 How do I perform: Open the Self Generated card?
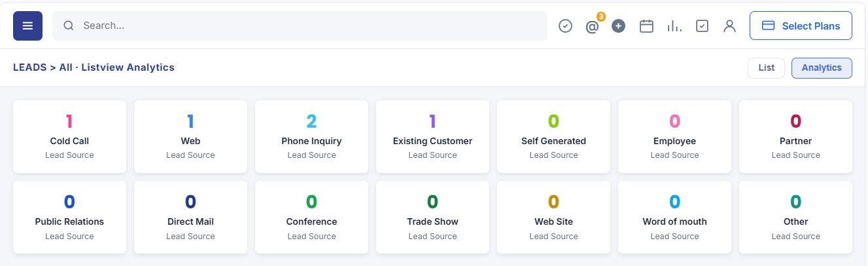tap(553, 136)
